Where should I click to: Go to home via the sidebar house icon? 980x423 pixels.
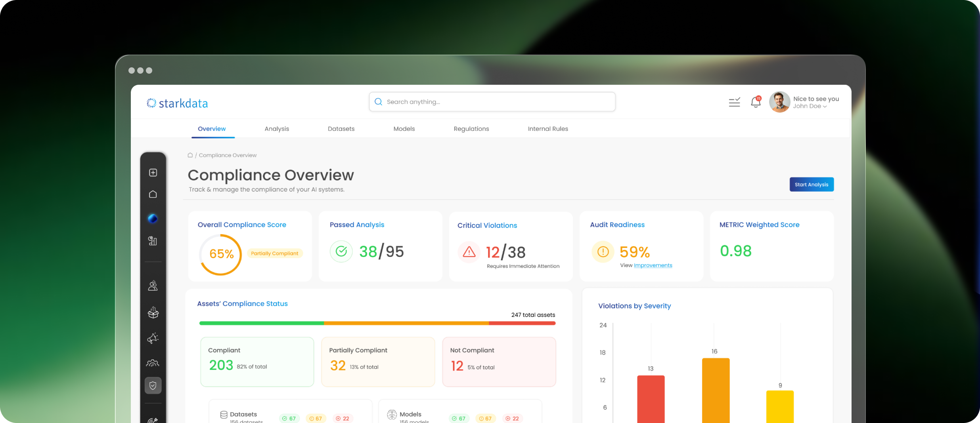click(153, 194)
